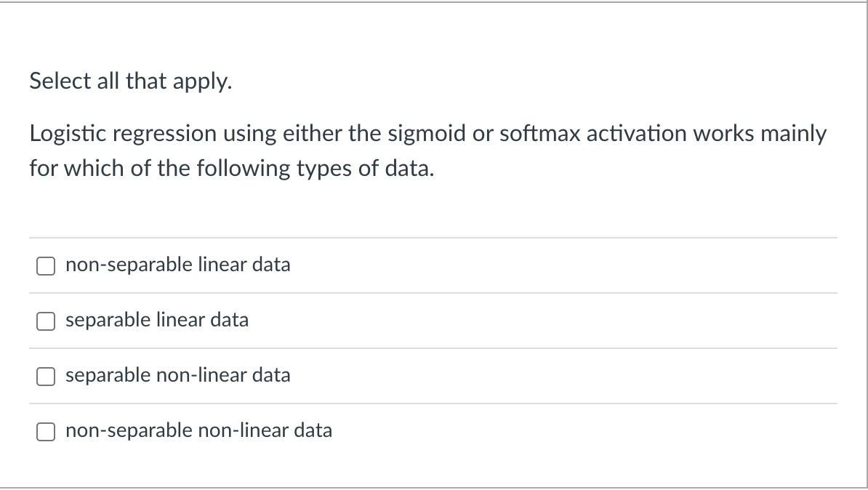Image resolution: width=868 pixels, height=490 pixels.
Task: Click the 'separable non-linear data' label text
Action: pyautogui.click(x=177, y=375)
